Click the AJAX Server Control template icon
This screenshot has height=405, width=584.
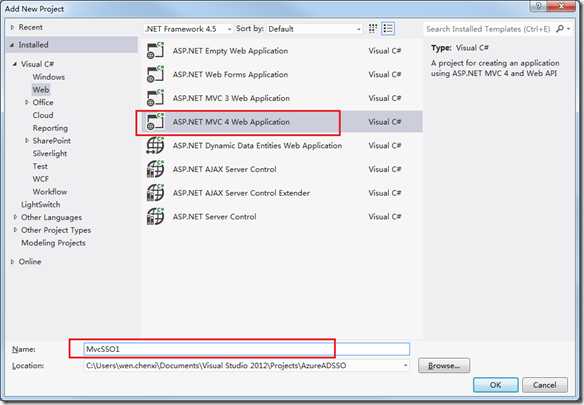pyautogui.click(x=155, y=169)
